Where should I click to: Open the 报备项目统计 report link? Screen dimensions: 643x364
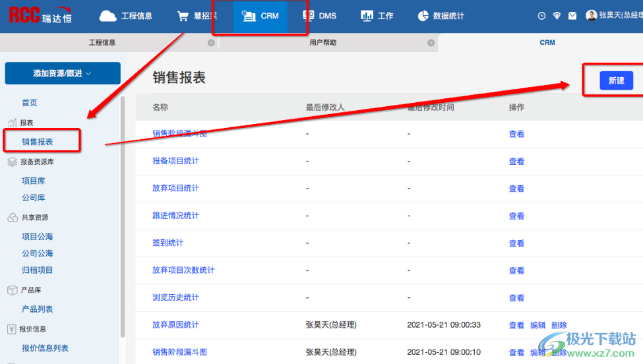[x=175, y=161]
